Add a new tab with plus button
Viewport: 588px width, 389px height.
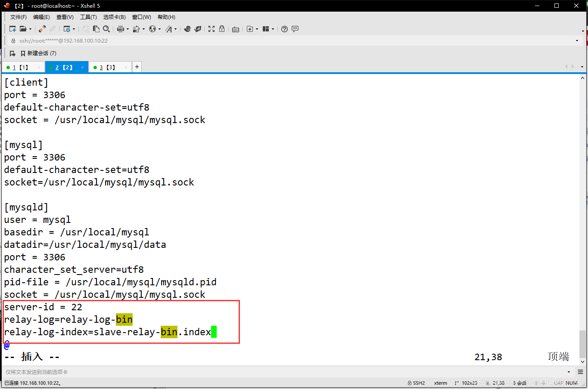[137, 67]
